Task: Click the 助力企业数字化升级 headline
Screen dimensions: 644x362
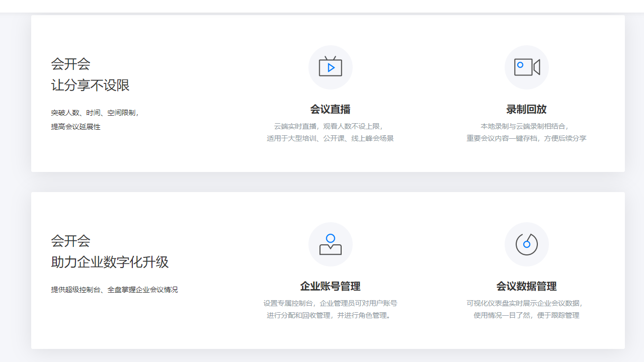Action: [110, 262]
